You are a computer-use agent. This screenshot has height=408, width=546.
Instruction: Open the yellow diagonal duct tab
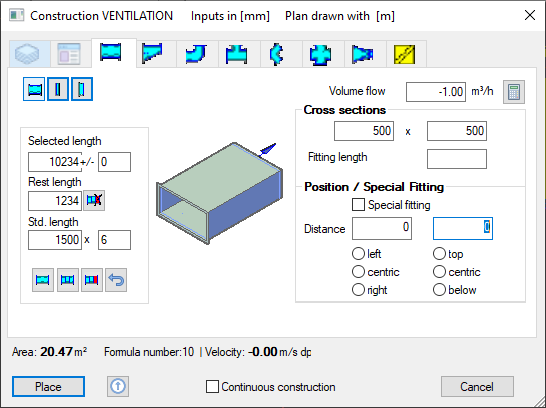pos(405,54)
